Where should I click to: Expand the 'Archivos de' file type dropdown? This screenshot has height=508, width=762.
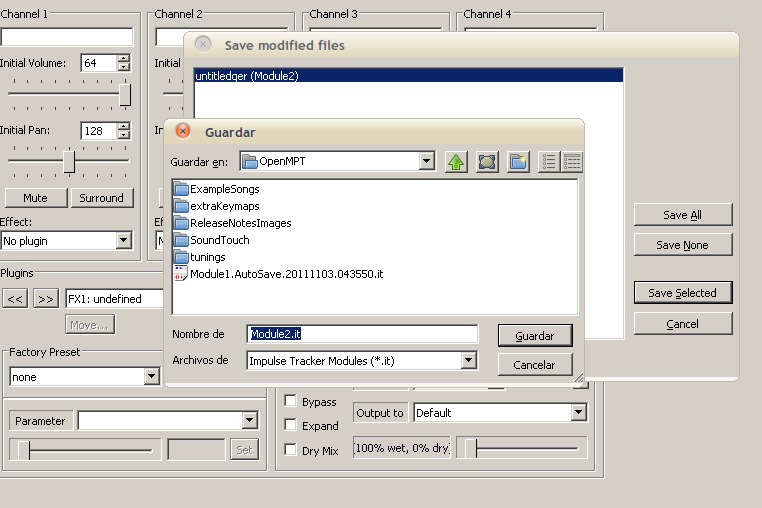[x=467, y=361]
